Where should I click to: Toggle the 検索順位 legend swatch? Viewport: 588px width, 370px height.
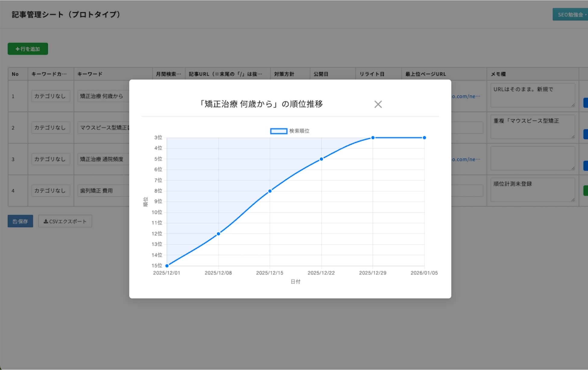click(x=278, y=131)
